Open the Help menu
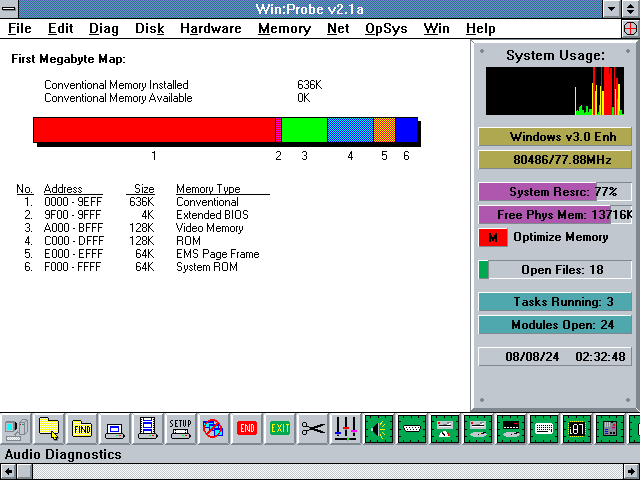 (x=480, y=29)
